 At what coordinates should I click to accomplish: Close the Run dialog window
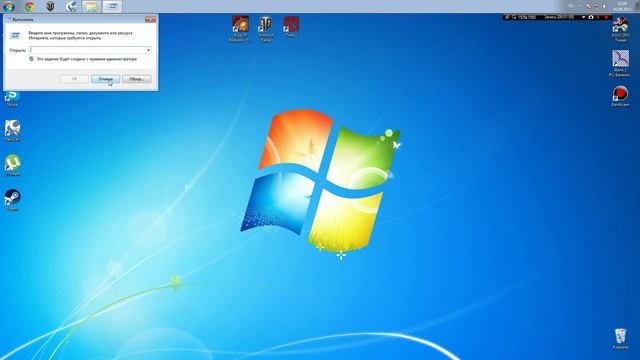pos(150,19)
